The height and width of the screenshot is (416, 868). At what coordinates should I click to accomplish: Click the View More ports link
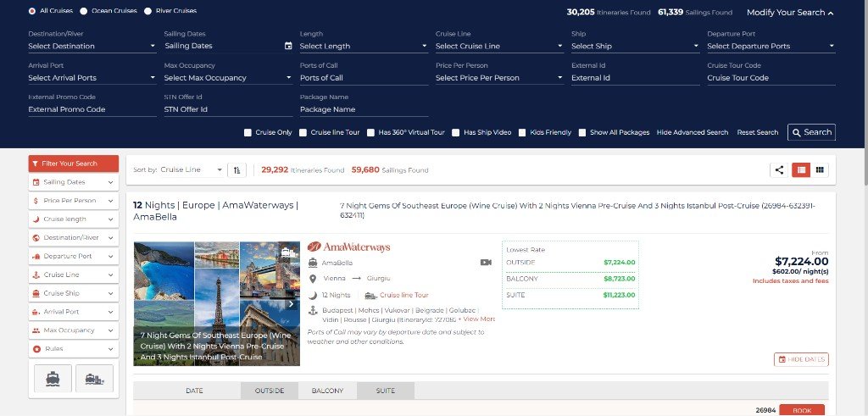(x=479, y=319)
